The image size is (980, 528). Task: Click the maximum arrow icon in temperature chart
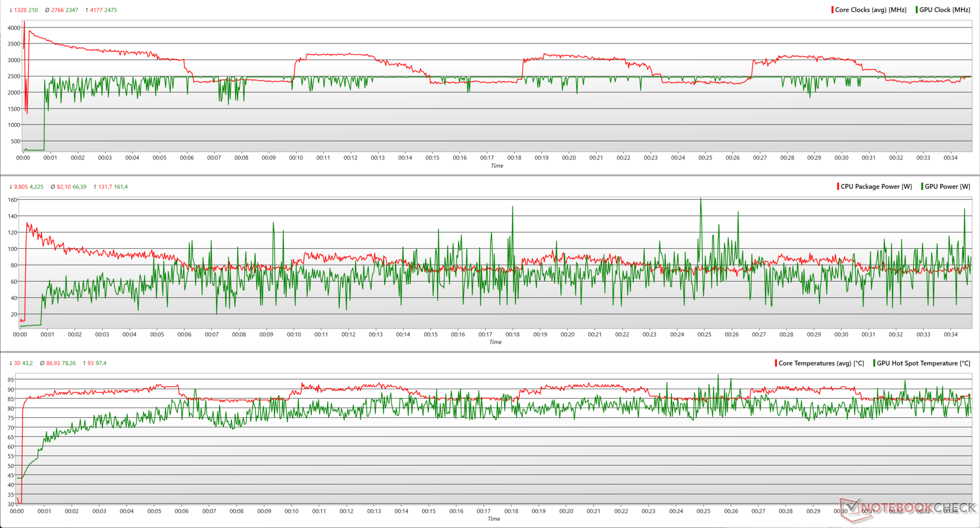(x=84, y=363)
